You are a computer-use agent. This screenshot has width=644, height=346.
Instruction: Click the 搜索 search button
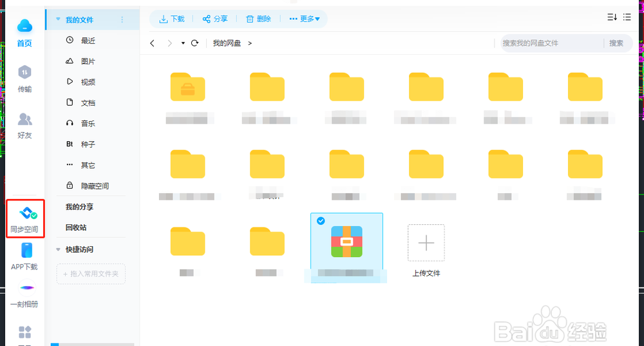click(x=616, y=43)
